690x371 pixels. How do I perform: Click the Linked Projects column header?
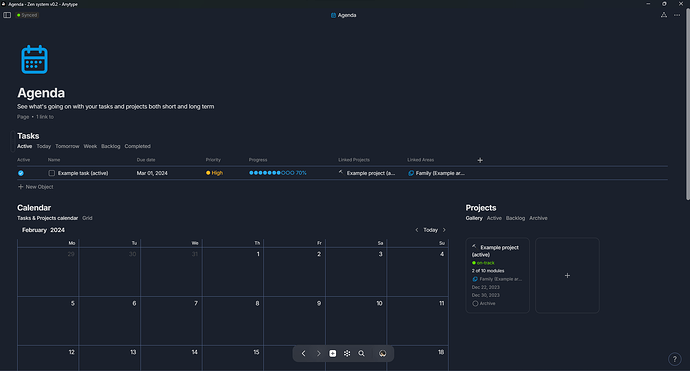coord(354,160)
